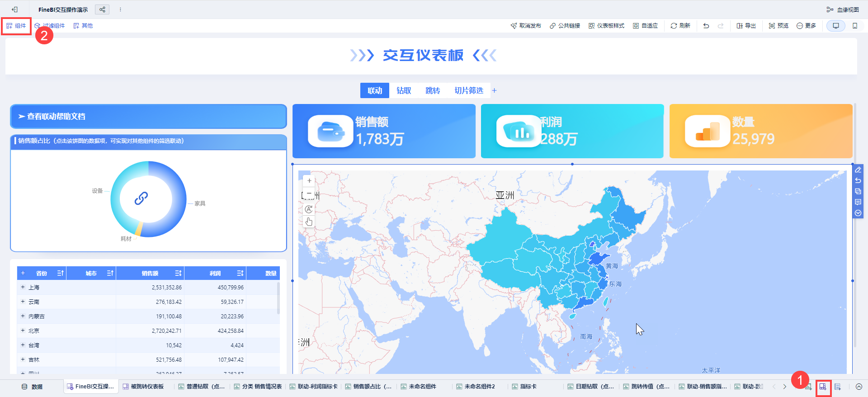Zoom in on the map

(x=309, y=181)
